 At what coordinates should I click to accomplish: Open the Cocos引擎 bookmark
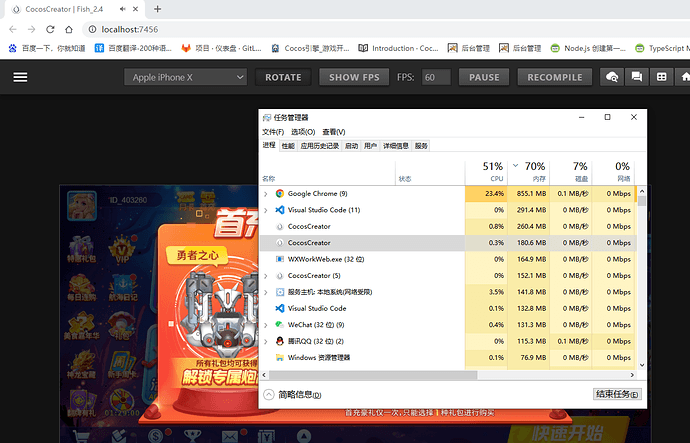click(x=310, y=48)
